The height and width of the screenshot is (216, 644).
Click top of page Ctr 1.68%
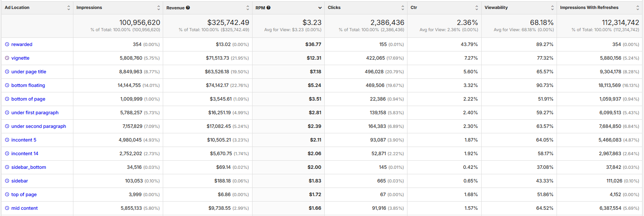(x=471, y=195)
